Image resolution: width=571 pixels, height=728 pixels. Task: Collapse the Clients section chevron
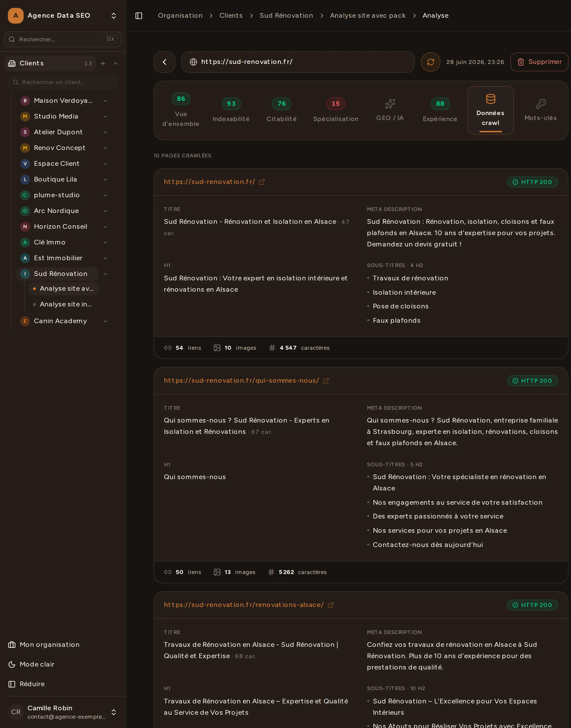tap(116, 63)
